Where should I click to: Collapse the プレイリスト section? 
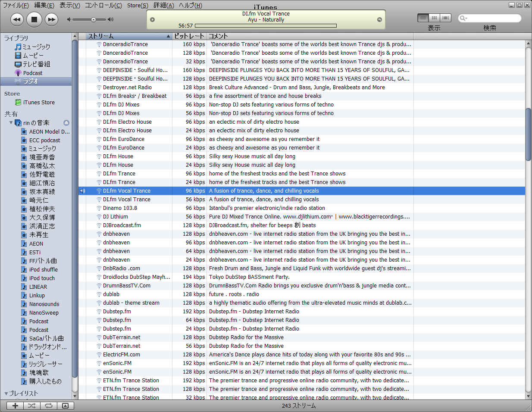click(x=6, y=393)
